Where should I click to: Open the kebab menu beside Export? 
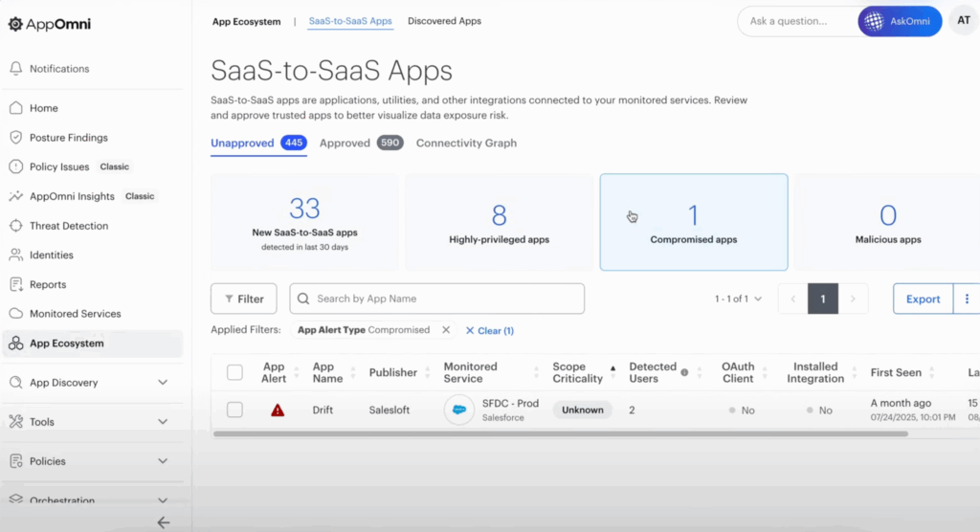[967, 299]
